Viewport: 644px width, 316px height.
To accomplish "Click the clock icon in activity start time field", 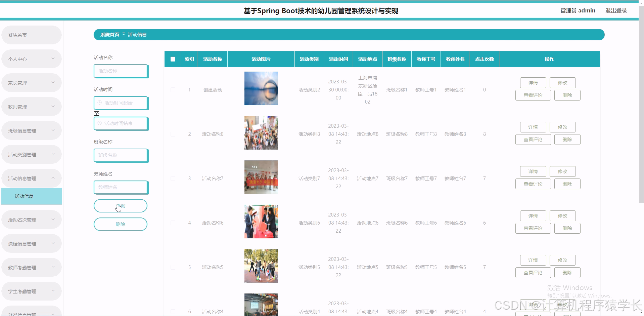I will 99,103.
